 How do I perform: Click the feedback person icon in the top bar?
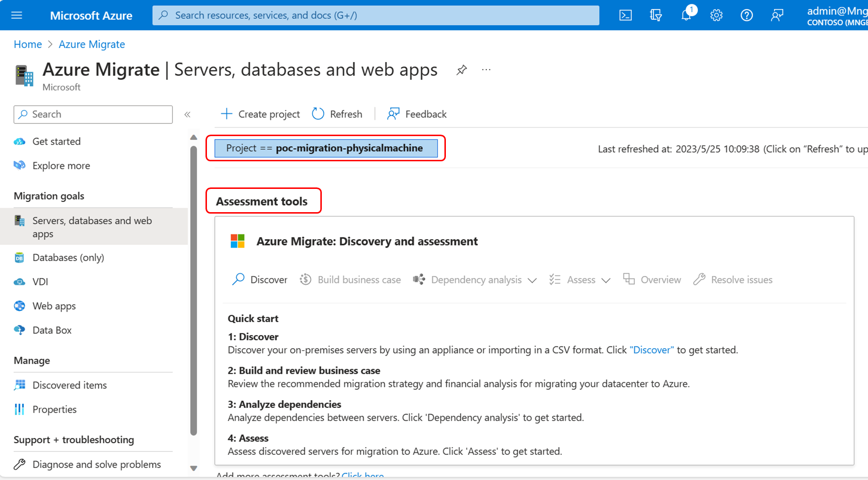coord(777,15)
